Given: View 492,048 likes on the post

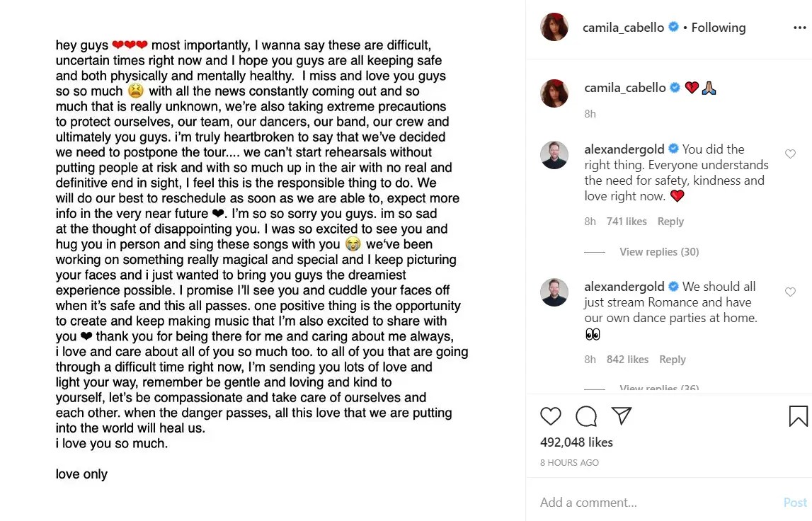Looking at the screenshot, I should pyautogui.click(x=577, y=442).
